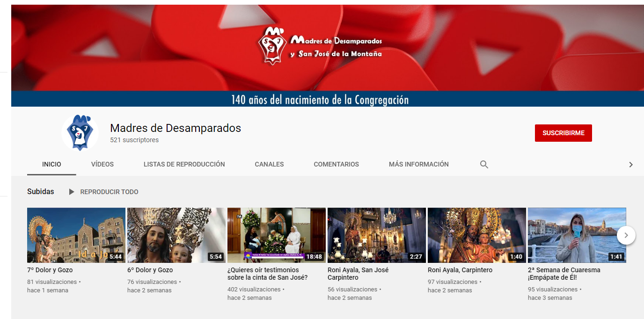This screenshot has width=644, height=319.
Task: Click the congregation logo in the banner
Action: click(272, 45)
